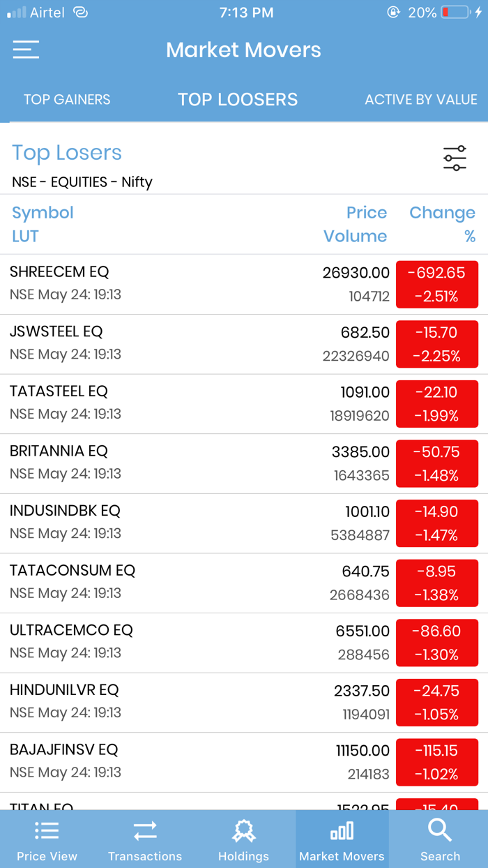The height and width of the screenshot is (868, 488).
Task: Tap the red change badge for JSWSTEEL
Action: point(437,343)
